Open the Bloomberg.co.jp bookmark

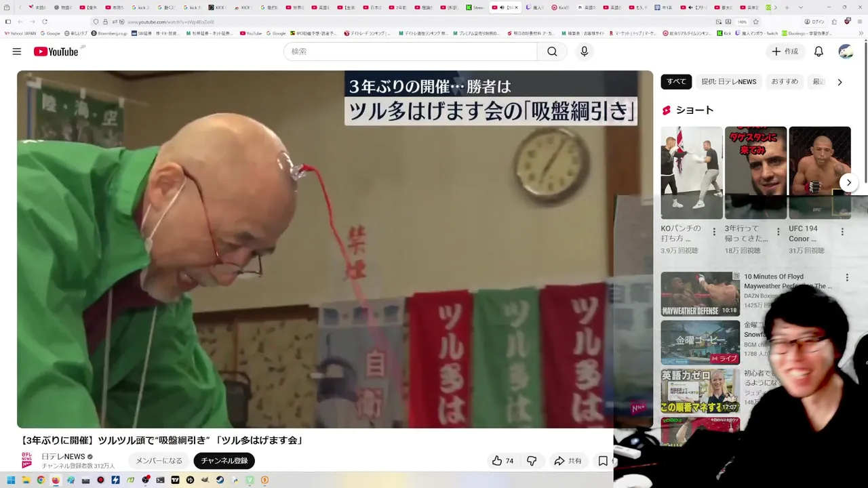(109, 33)
